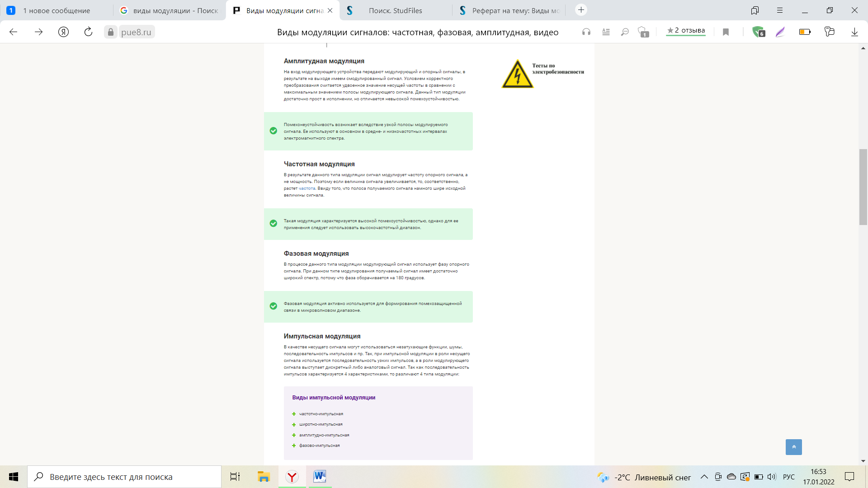The width and height of the screenshot is (868, 488).
Task: Open File Explorer from the taskbar
Action: tap(264, 477)
